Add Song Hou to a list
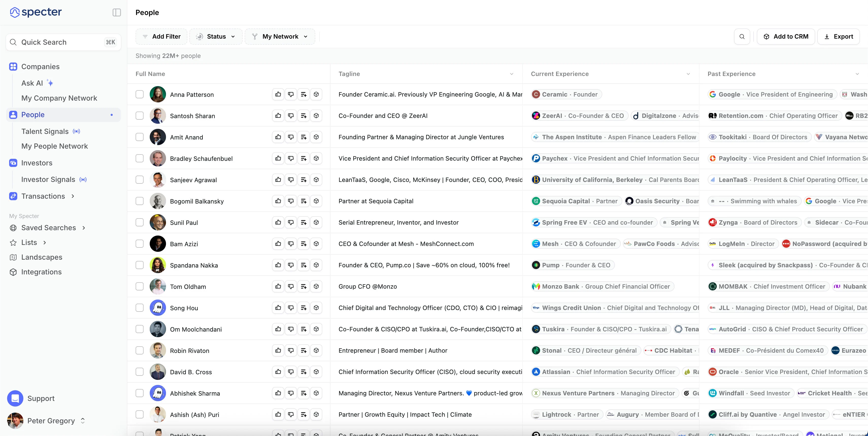 (304, 307)
